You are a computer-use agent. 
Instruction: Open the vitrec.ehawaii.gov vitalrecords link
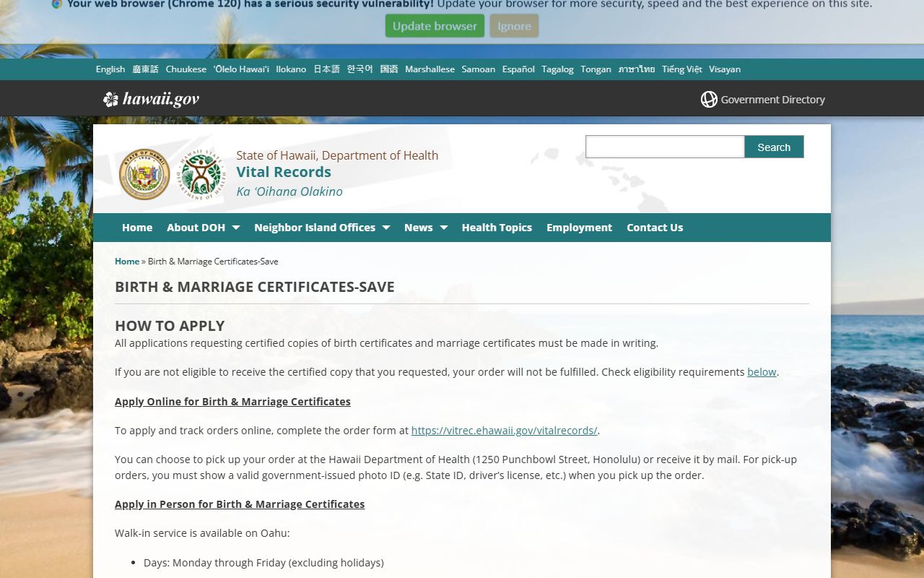click(x=504, y=431)
